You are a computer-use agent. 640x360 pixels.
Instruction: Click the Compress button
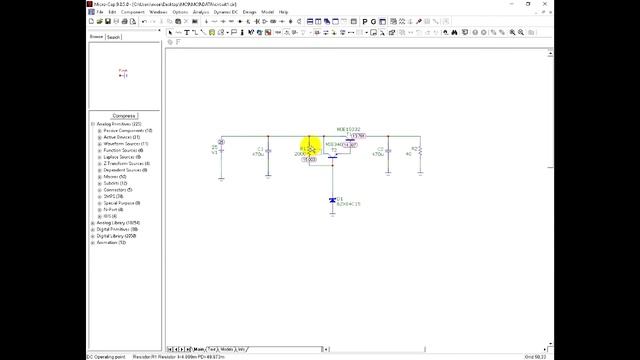[124, 116]
